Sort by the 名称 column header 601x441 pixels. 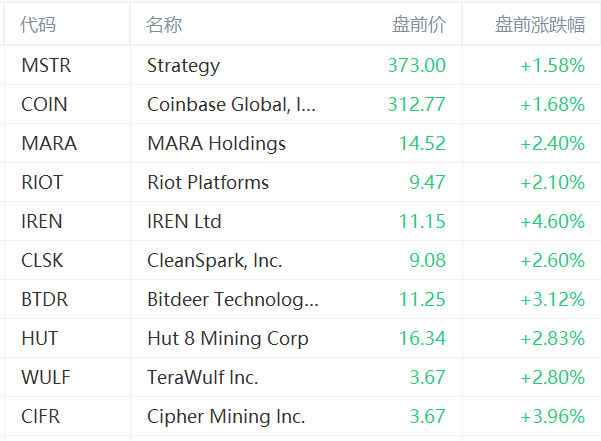point(164,26)
